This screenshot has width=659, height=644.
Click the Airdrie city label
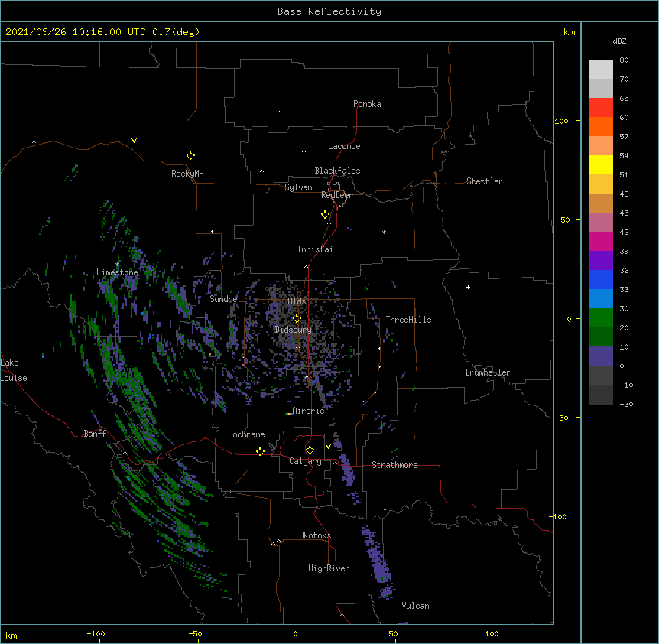click(308, 411)
